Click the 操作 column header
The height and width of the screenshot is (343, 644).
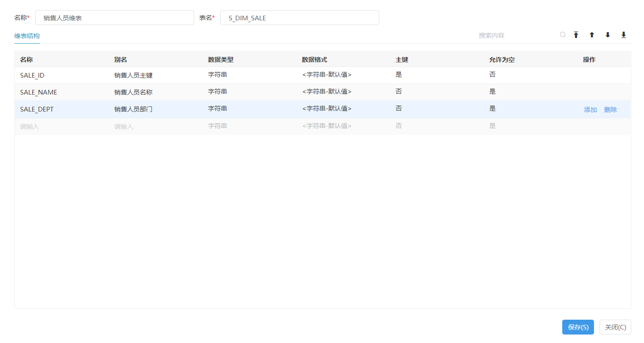click(x=589, y=60)
